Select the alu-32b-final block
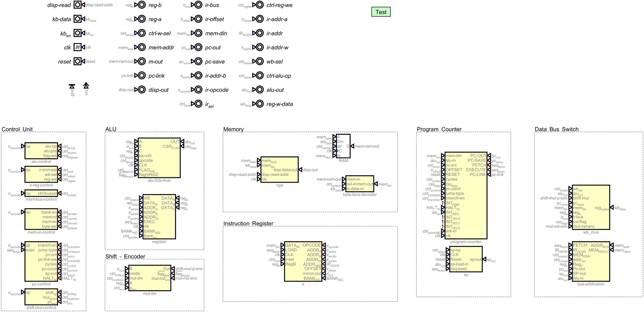 click(x=159, y=158)
